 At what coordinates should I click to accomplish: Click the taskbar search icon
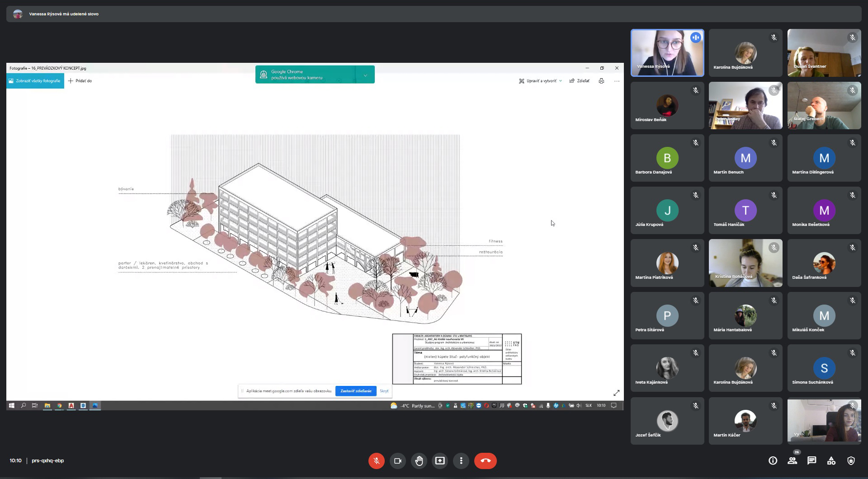pos(24,406)
